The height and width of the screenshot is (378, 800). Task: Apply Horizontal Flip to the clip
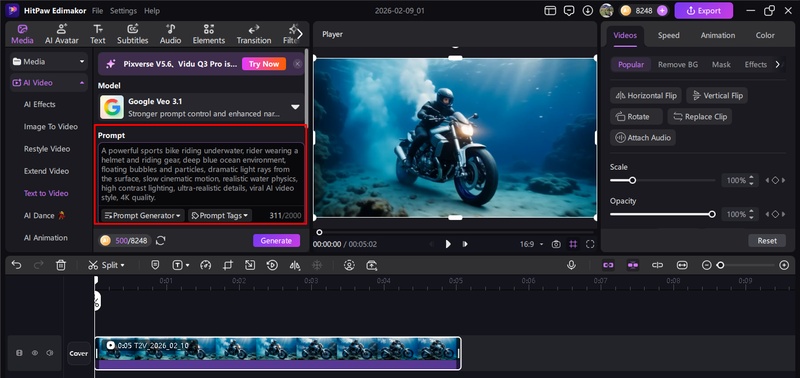646,95
